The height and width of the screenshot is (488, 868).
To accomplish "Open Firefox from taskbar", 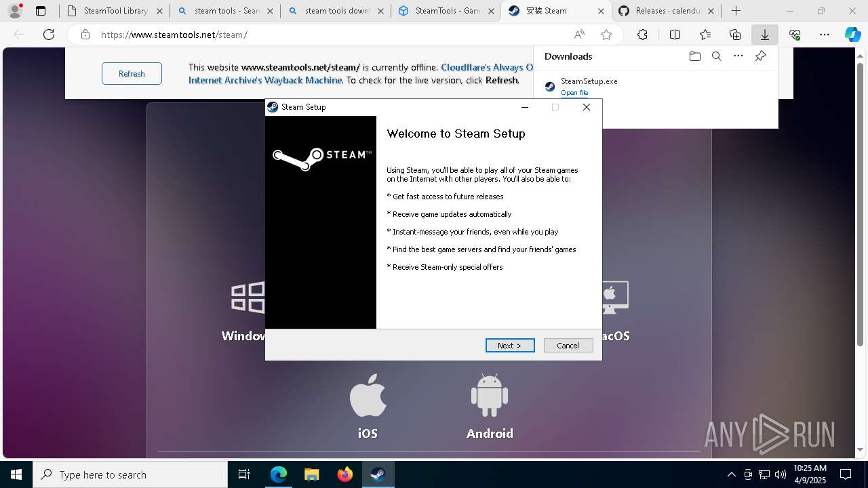I will pyautogui.click(x=344, y=474).
